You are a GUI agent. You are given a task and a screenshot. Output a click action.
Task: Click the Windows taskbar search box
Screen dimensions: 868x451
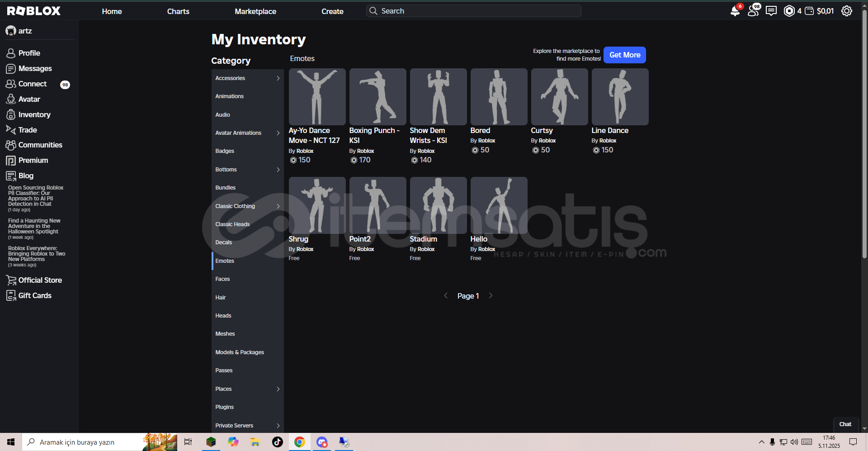[99, 442]
